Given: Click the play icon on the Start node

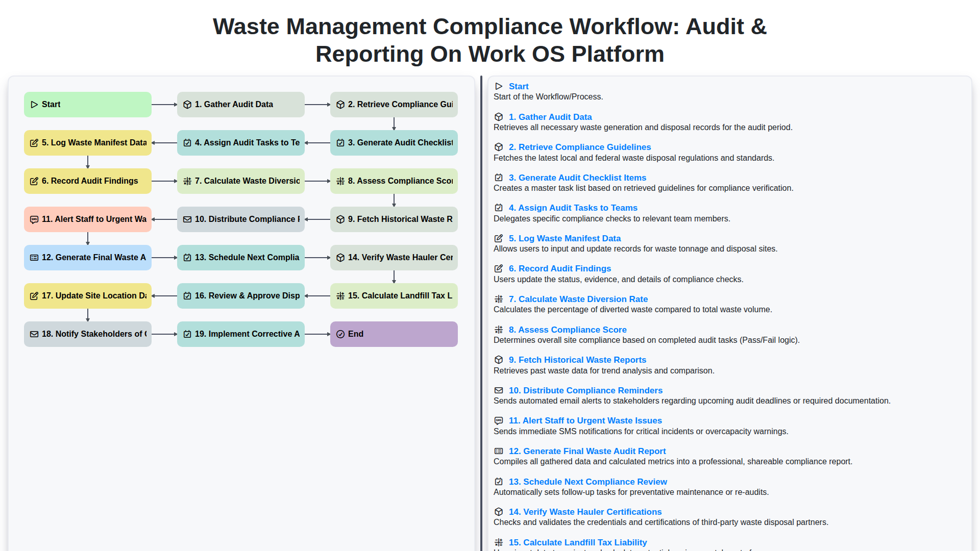Looking at the screenshot, I should [x=34, y=104].
